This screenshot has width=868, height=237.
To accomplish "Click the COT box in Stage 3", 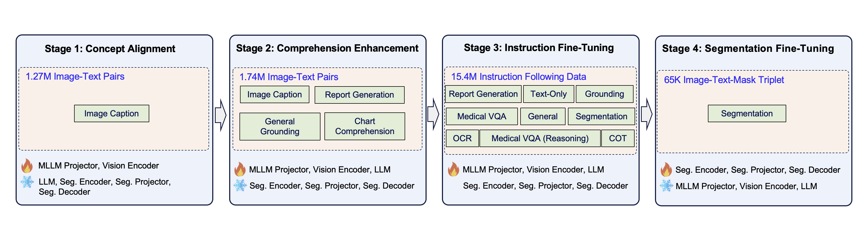I will [x=618, y=138].
